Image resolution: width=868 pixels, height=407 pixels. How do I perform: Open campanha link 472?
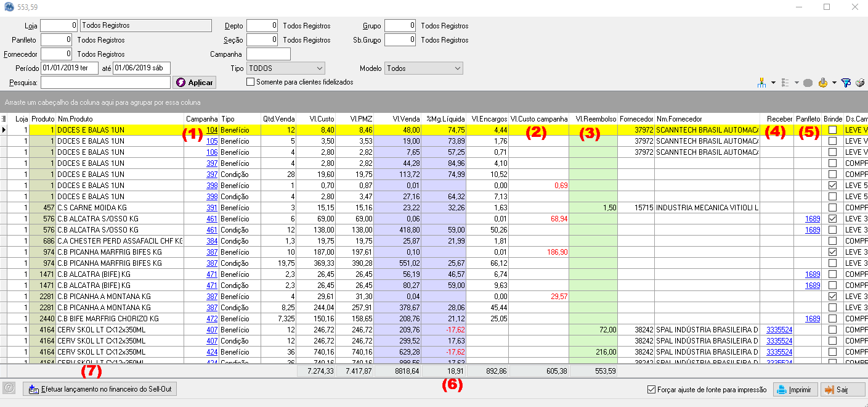[x=212, y=319]
